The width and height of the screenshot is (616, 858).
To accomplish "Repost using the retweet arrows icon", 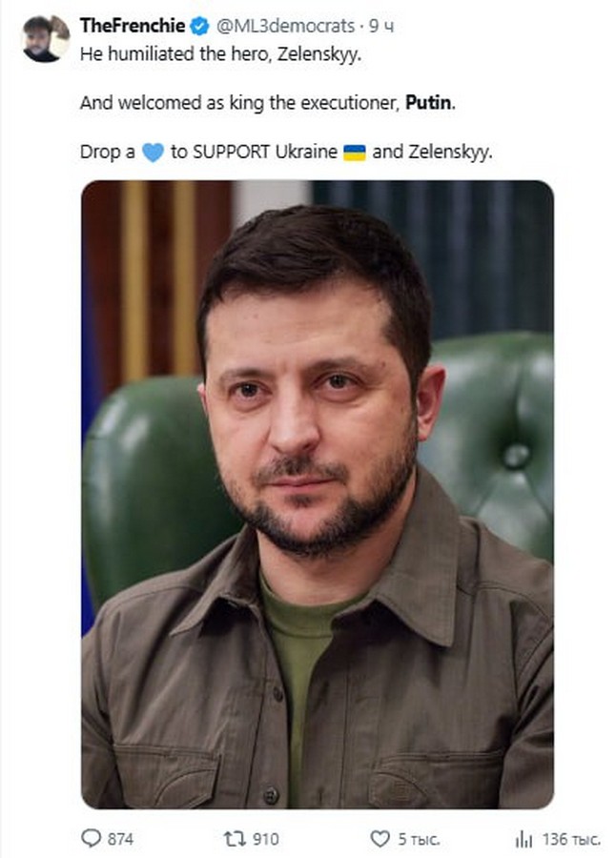I will [x=236, y=838].
